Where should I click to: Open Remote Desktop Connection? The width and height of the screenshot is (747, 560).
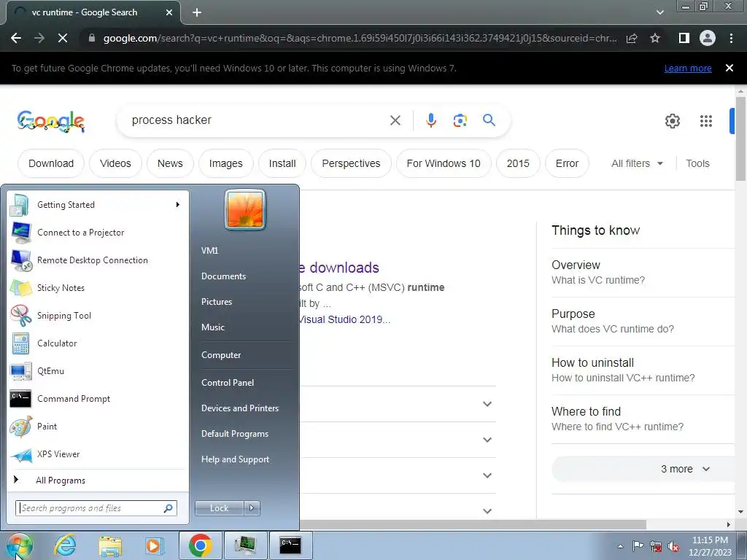tap(97, 260)
